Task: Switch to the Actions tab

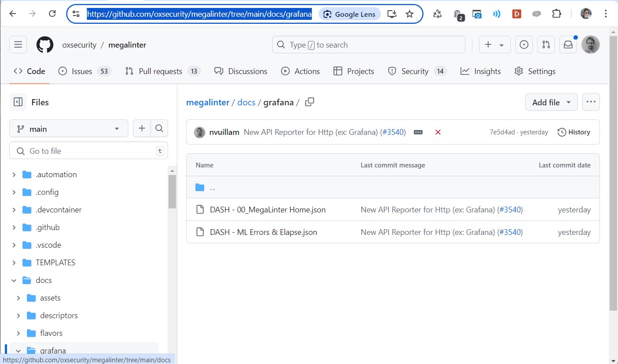Action: (x=300, y=71)
